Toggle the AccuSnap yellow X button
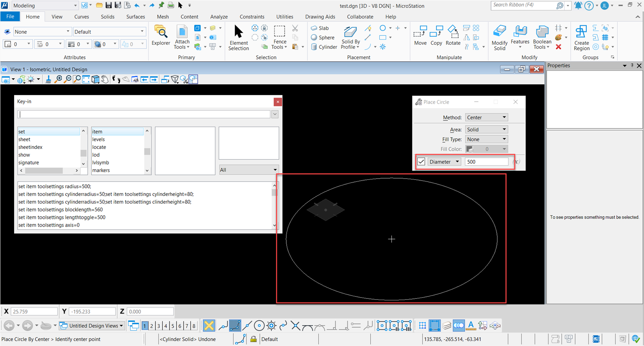 pos(209,325)
